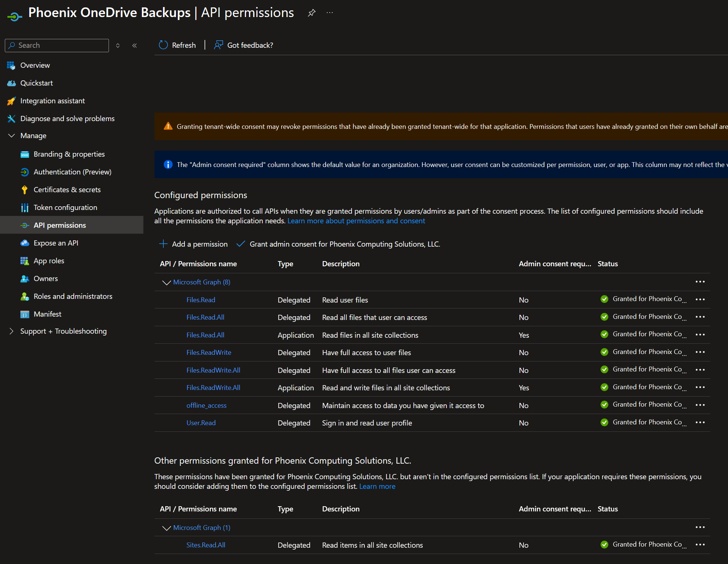Open the Got feedback? link
The width and height of the screenshot is (728, 564).
click(x=243, y=45)
